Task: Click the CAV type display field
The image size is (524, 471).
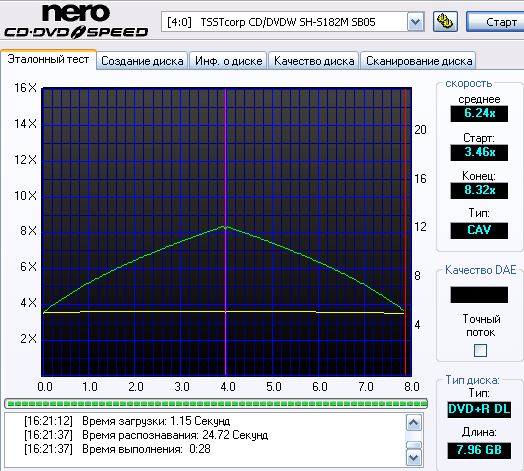Action: (x=479, y=230)
